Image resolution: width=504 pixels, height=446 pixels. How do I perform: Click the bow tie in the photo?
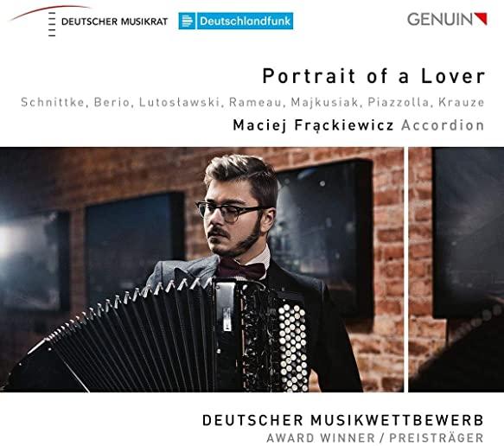point(242,268)
